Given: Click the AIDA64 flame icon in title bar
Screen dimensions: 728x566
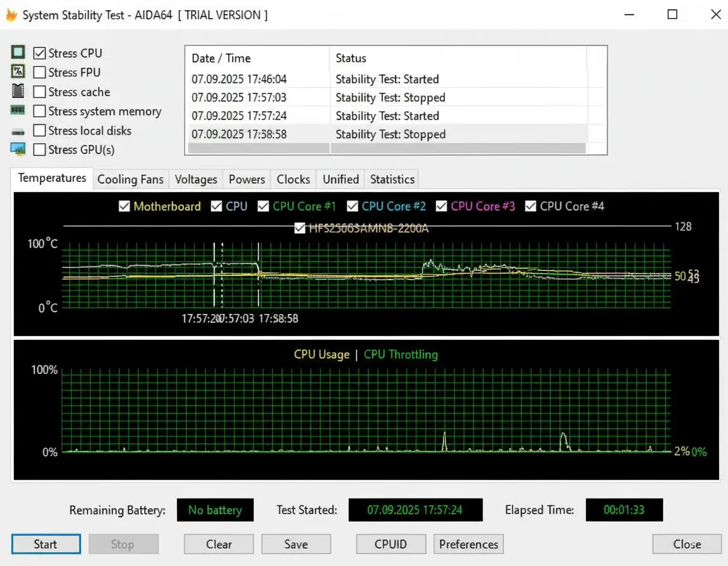Looking at the screenshot, I should [11, 15].
